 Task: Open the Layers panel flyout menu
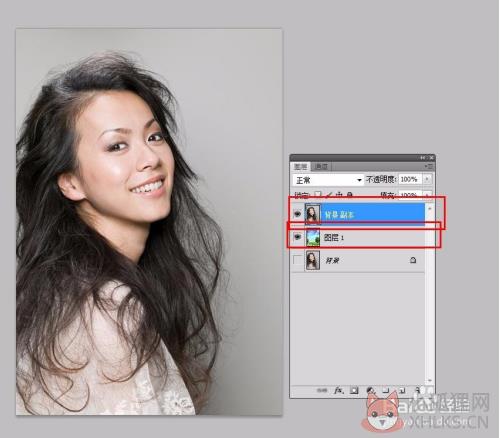coord(429,166)
